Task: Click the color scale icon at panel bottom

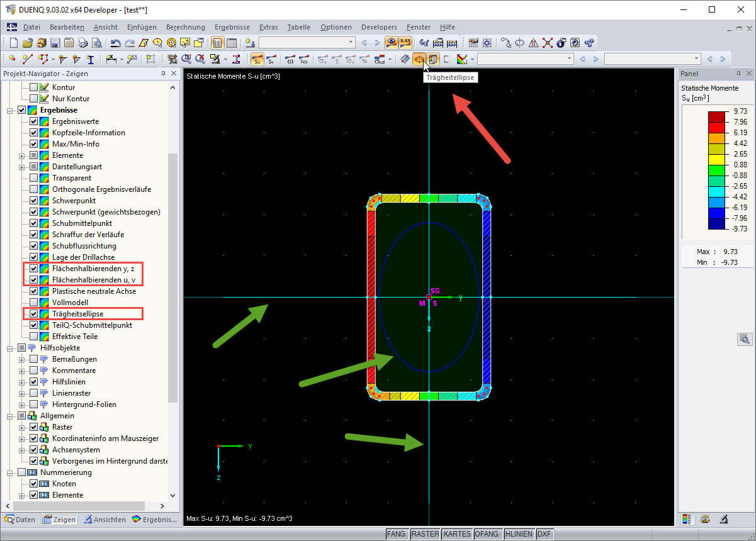Action: (687, 519)
